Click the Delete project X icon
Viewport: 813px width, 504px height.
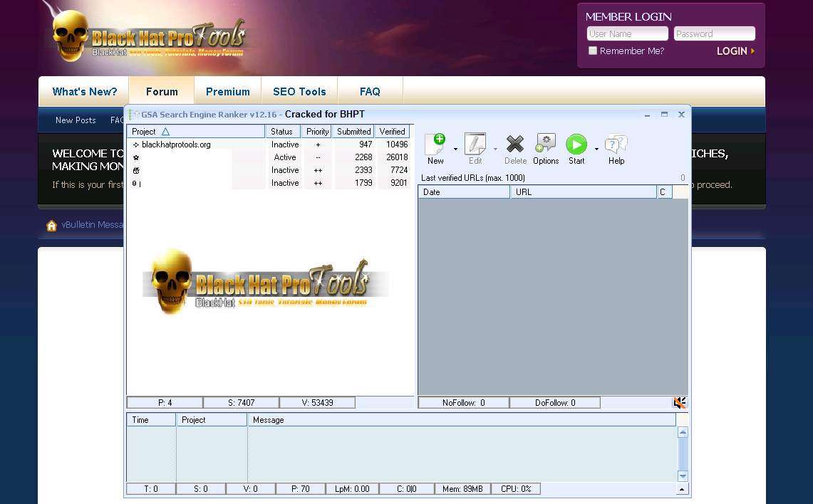pyautogui.click(x=515, y=144)
